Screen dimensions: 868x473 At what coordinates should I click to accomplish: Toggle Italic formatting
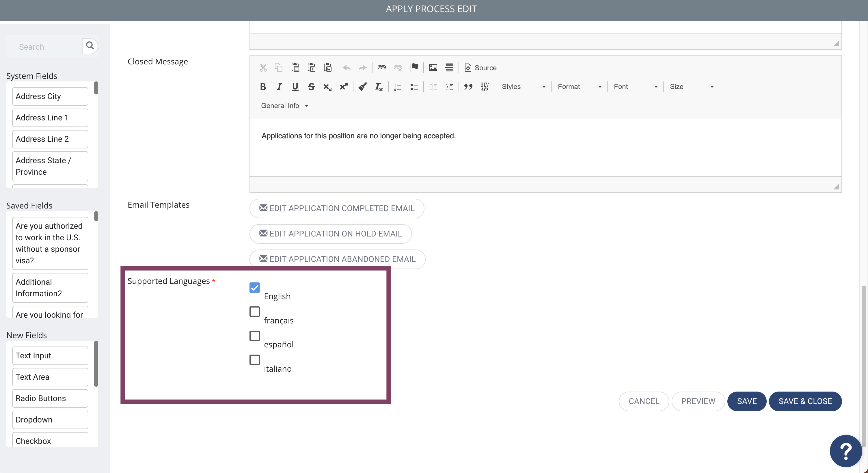click(x=279, y=87)
